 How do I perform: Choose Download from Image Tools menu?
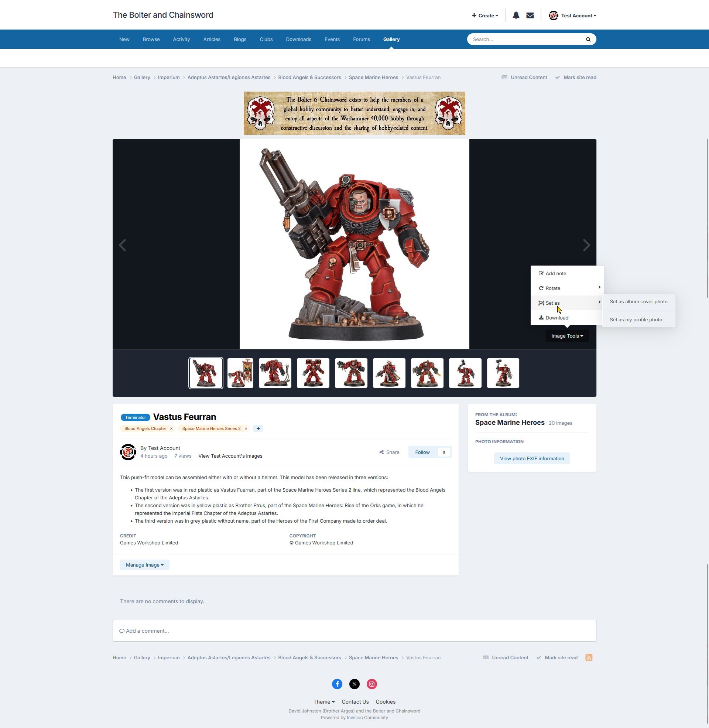tap(557, 318)
